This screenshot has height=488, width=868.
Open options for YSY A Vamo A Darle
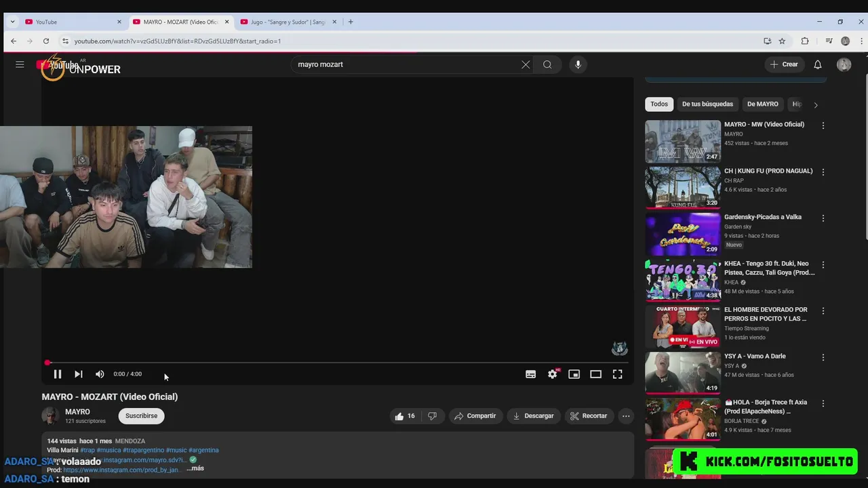coord(823,357)
